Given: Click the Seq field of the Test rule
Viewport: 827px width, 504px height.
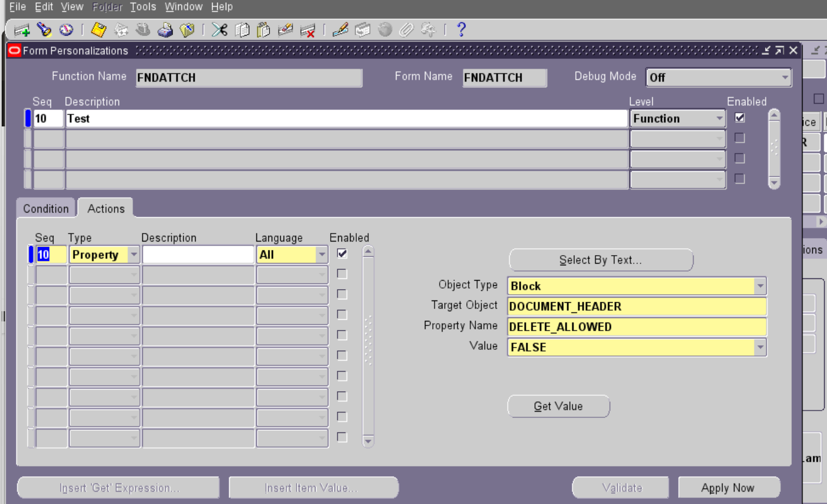Looking at the screenshot, I should pyautogui.click(x=48, y=118).
